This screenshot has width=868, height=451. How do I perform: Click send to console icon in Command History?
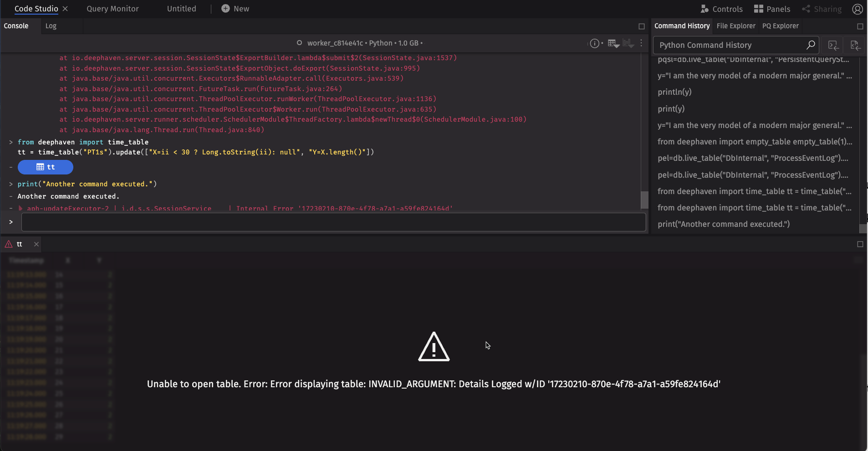833,45
